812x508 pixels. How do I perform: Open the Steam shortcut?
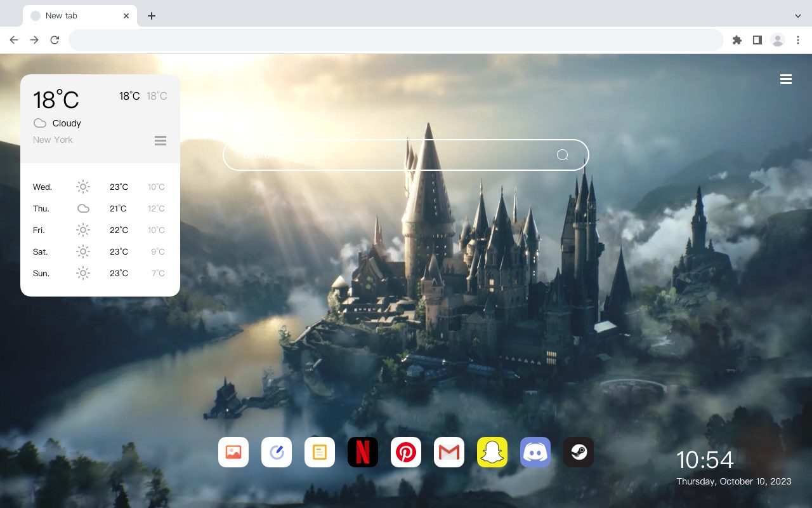coord(579,452)
